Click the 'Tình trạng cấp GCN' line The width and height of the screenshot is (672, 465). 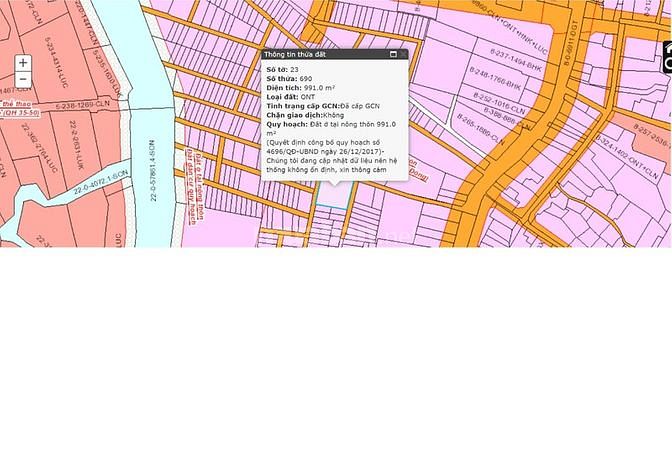[x=323, y=106]
